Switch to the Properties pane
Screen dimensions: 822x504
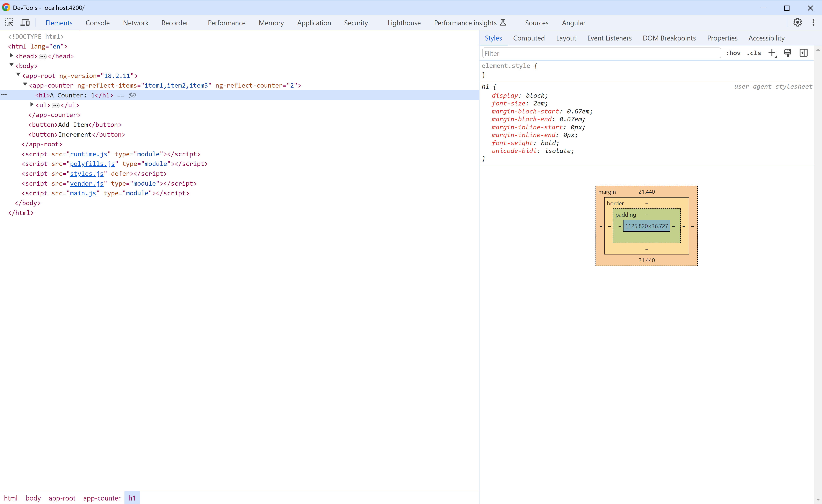click(722, 38)
